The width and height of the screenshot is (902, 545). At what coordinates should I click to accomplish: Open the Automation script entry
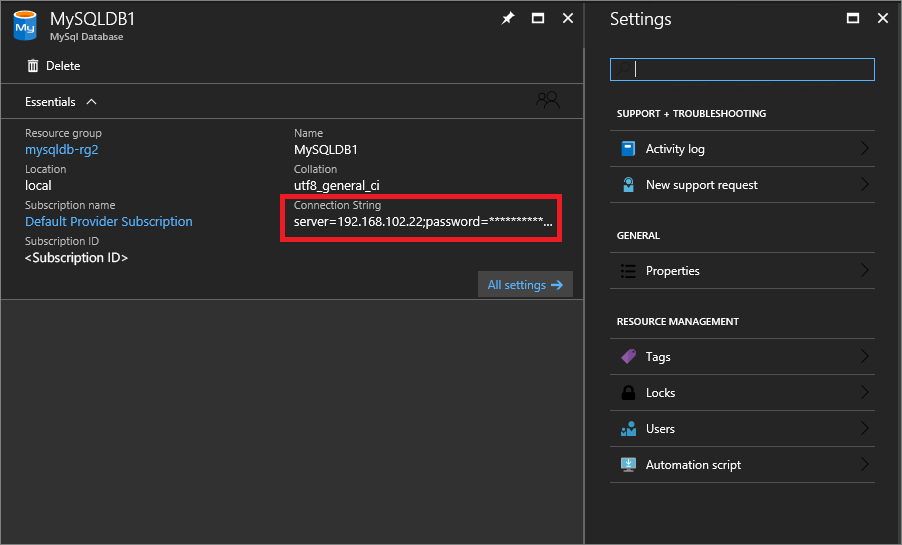(x=693, y=465)
